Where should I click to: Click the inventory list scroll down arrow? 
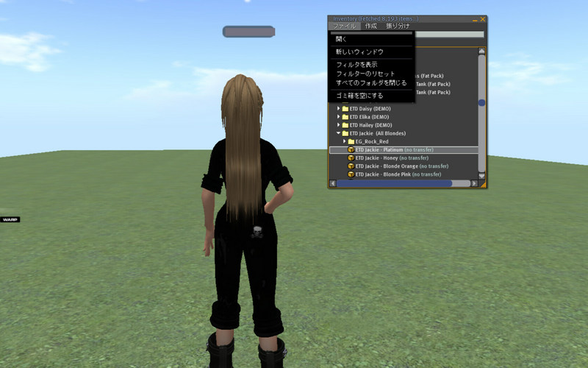coord(481,176)
